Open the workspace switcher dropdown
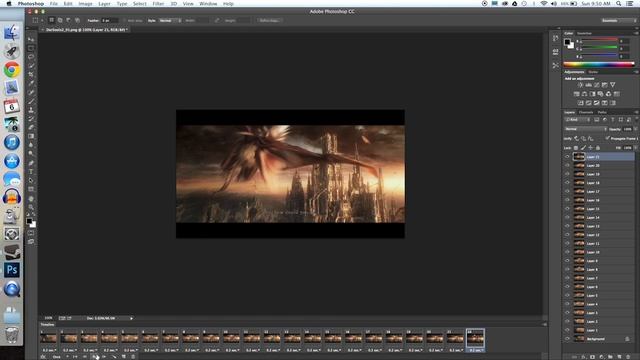This screenshot has width=640, height=360. (618, 20)
